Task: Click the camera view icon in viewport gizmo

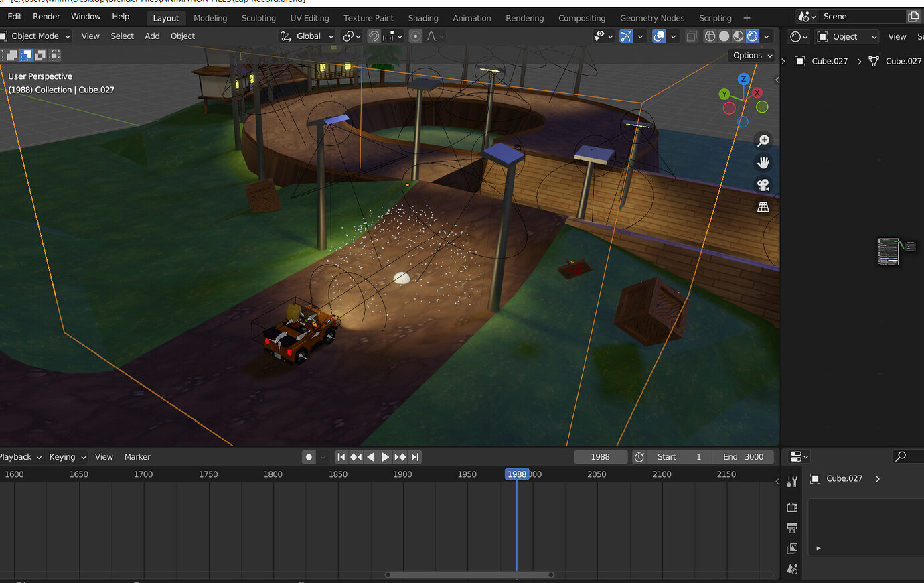Action: tap(763, 184)
